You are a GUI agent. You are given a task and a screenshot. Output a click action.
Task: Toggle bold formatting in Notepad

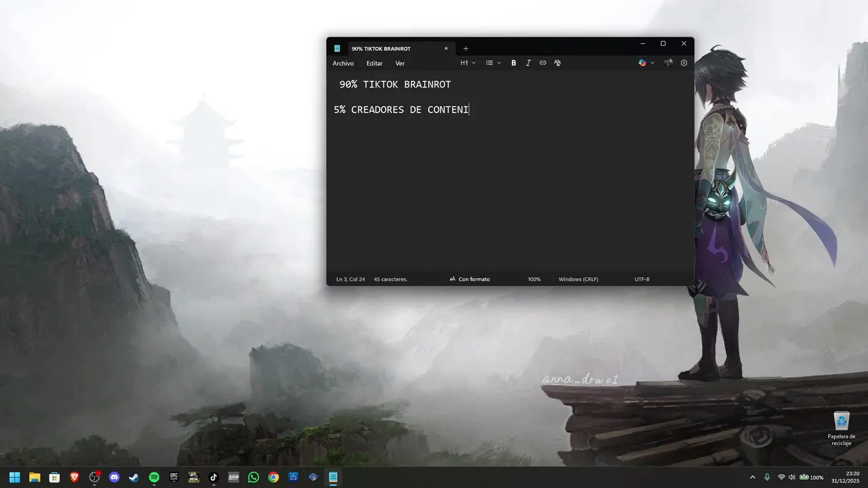(513, 63)
